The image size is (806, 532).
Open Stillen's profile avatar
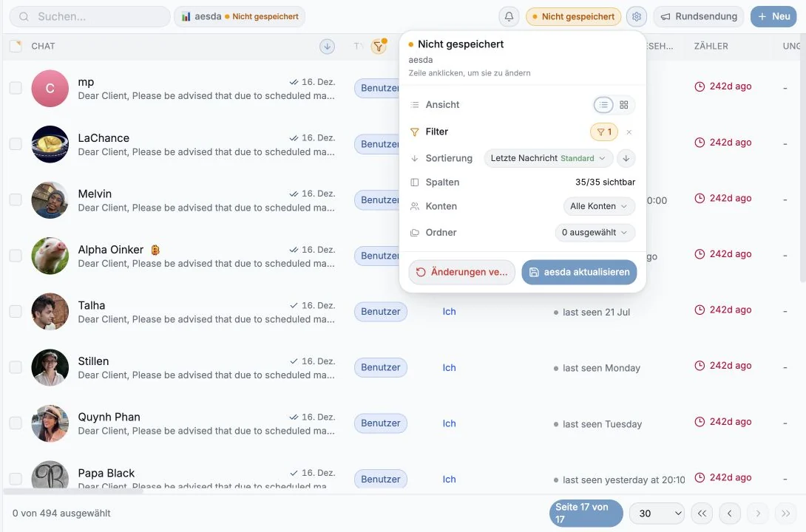50,368
